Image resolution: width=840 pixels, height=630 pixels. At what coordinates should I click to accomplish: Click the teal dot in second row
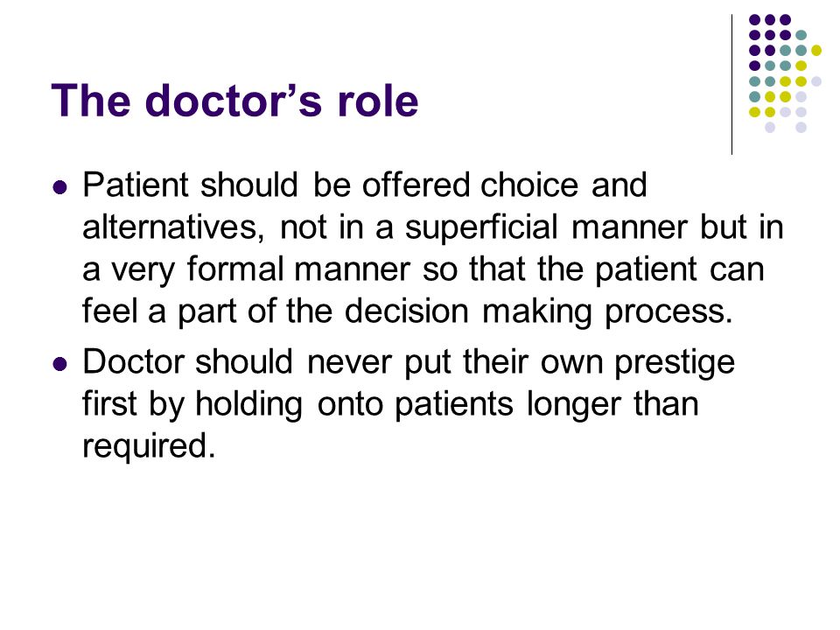[x=801, y=35]
